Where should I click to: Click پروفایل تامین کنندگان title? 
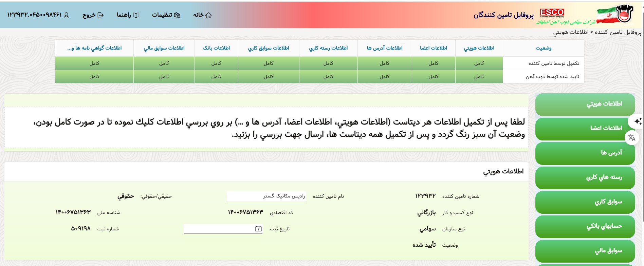(503, 15)
